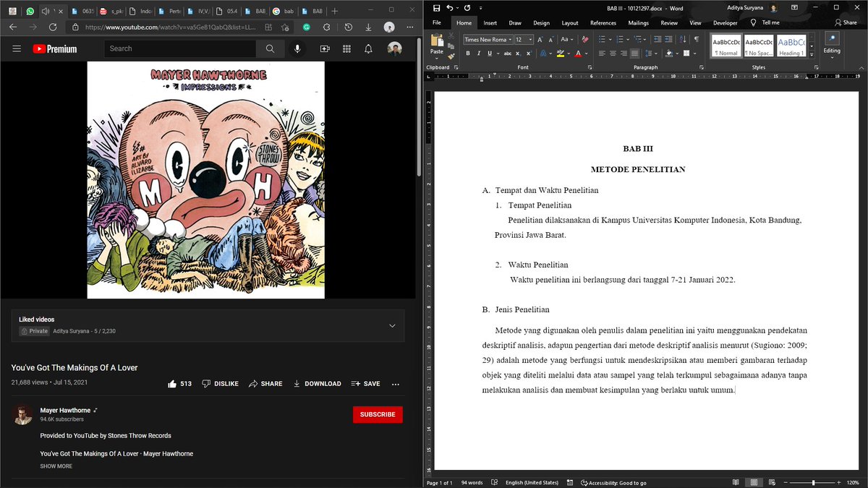This screenshot has height=488, width=868.
Task: Open Change Case Aa dropdown
Action: click(567, 39)
